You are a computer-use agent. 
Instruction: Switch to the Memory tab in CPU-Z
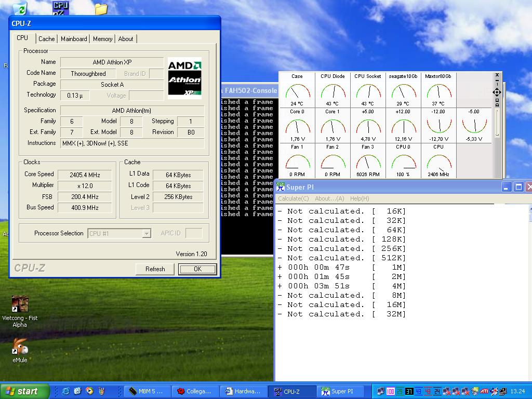click(x=102, y=38)
